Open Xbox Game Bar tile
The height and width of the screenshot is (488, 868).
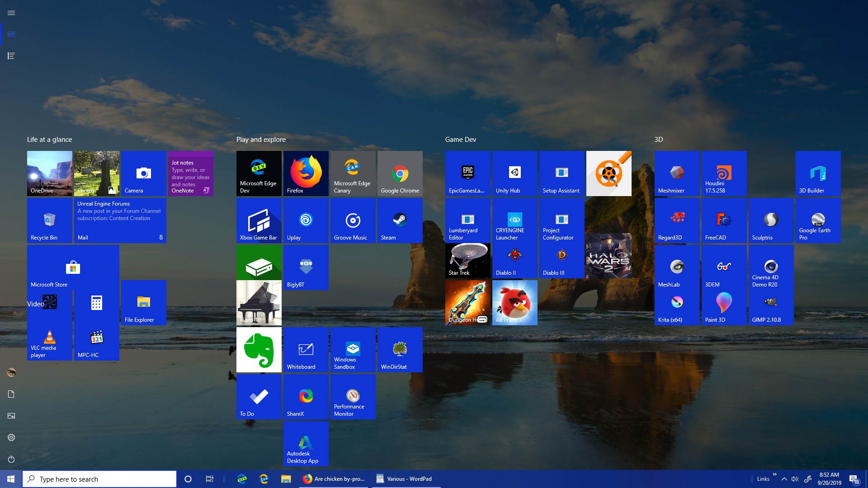pyautogui.click(x=259, y=221)
